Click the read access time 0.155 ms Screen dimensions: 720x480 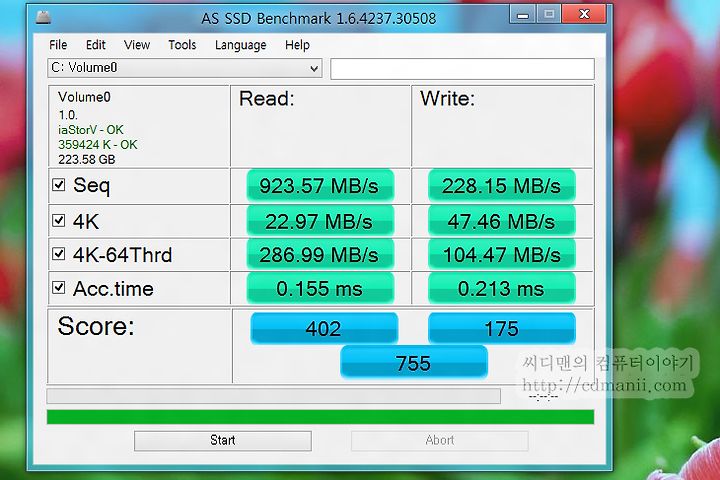(x=320, y=288)
